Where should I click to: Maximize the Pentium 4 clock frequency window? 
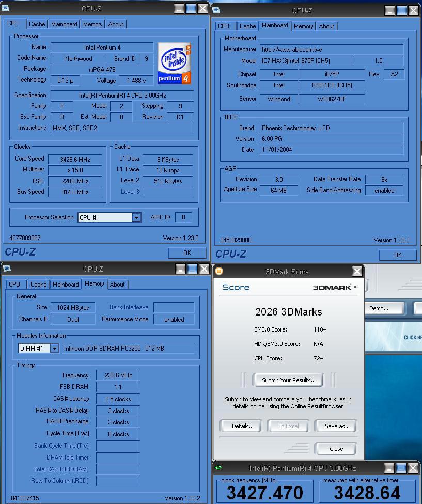[x=401, y=468]
